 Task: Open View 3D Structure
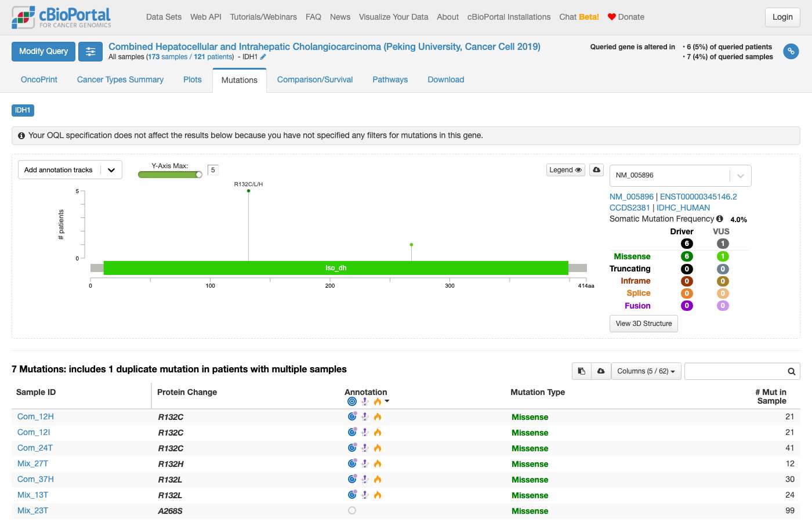644,324
